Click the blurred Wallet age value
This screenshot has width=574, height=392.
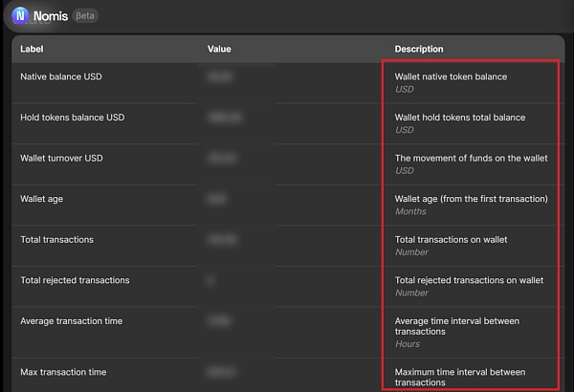216,199
